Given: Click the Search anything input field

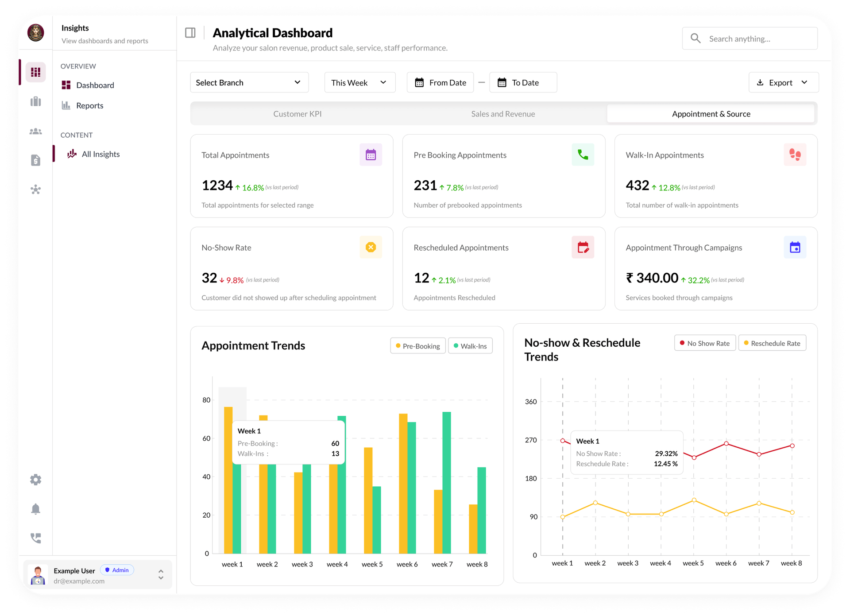Looking at the screenshot, I should [750, 39].
